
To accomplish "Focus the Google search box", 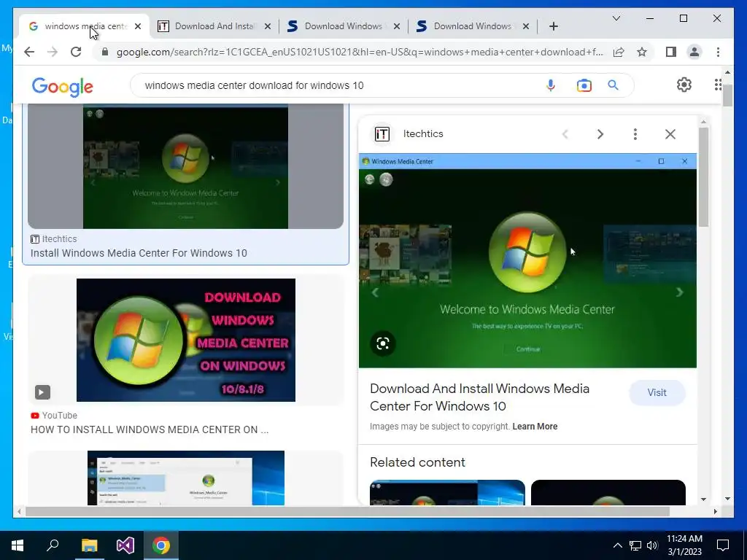I will pos(333,85).
